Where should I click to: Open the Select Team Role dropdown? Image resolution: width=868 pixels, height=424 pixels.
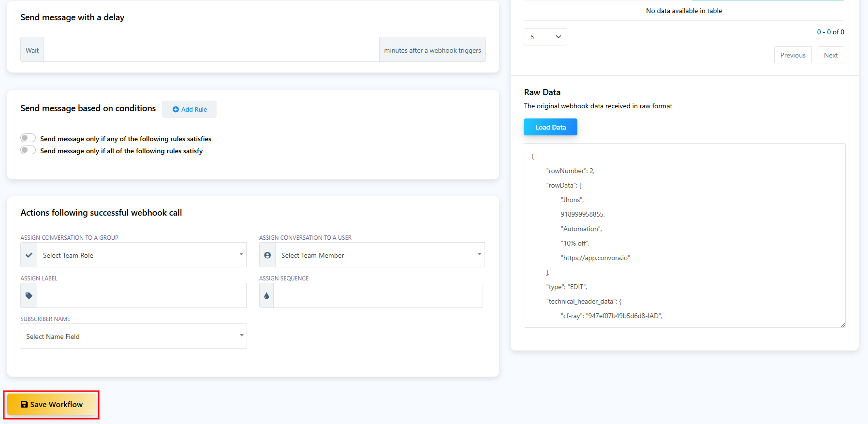pyautogui.click(x=141, y=255)
